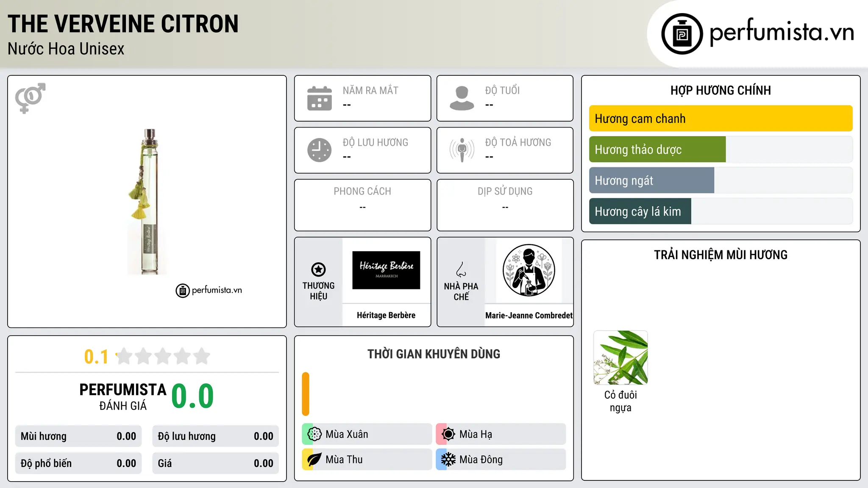Screen dimensions: 868x488
Task: Click the ĐỘ LƯU HƯƠNG card label
Action: [376, 142]
